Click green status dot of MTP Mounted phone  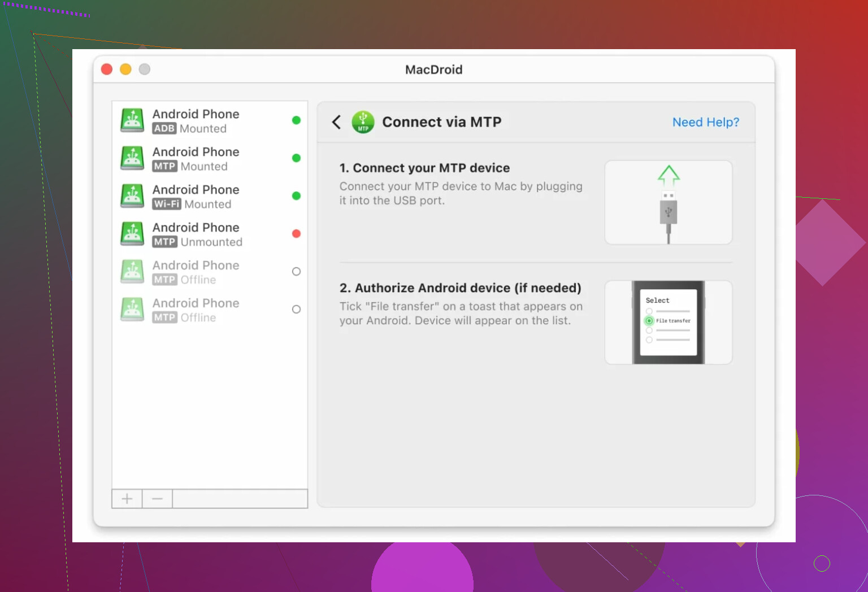pyautogui.click(x=296, y=158)
